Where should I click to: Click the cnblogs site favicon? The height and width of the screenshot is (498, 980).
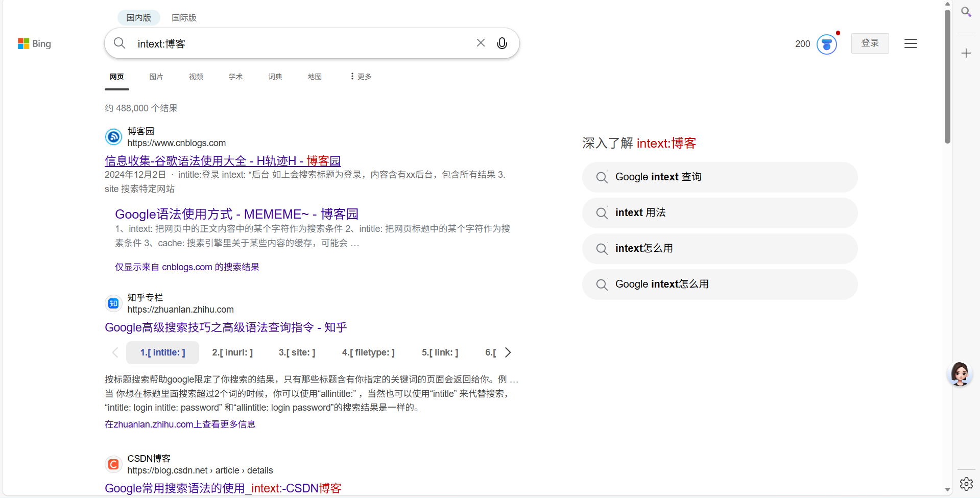(x=113, y=137)
